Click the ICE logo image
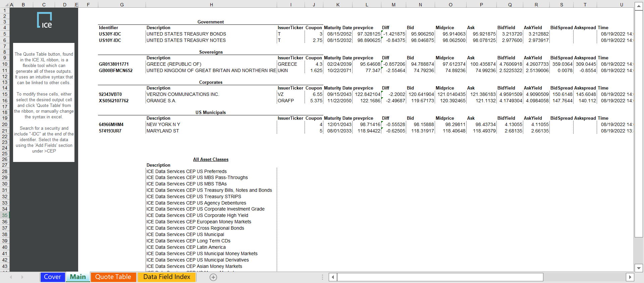644x283 pixels. pyautogui.click(x=44, y=20)
